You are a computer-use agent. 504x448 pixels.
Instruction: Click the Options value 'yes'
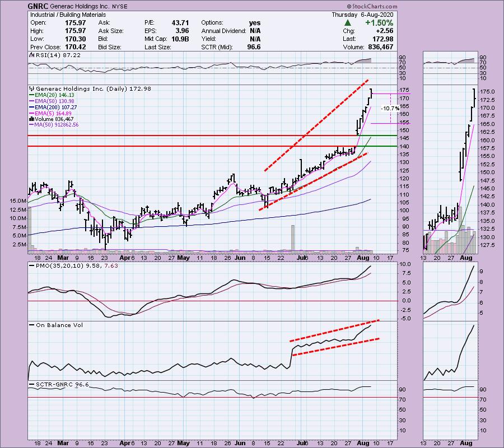pyautogui.click(x=255, y=23)
